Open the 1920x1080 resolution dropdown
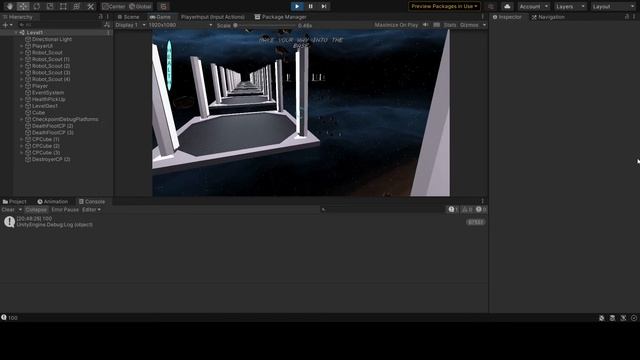Image resolution: width=640 pixels, height=360 pixels. click(180, 25)
